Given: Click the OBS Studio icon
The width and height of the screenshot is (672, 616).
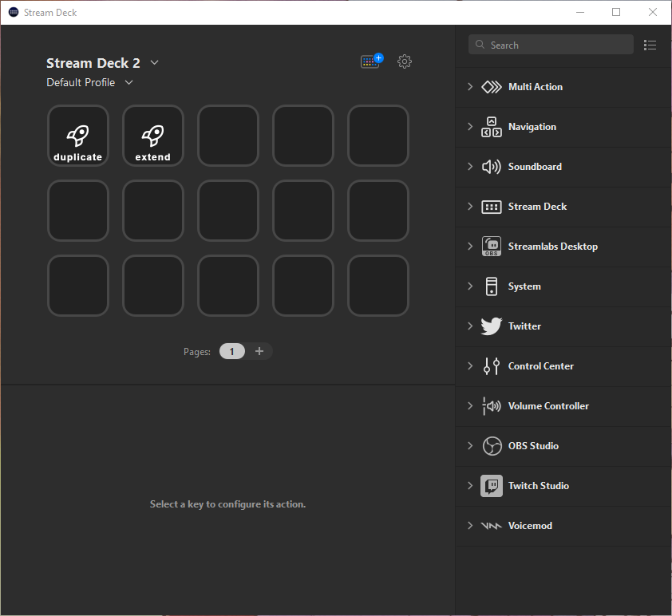Looking at the screenshot, I should (x=492, y=446).
